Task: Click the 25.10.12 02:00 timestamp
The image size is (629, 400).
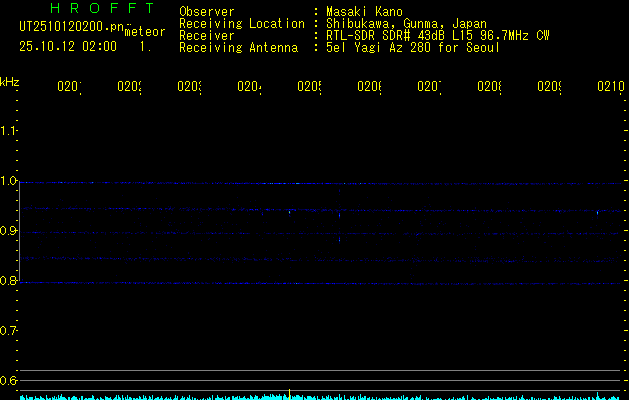Action: [x=68, y=46]
